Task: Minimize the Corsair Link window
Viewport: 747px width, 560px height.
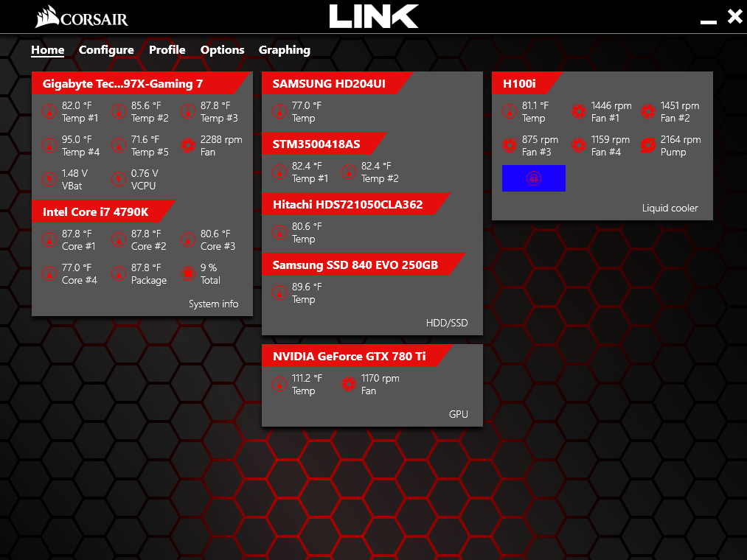Action: (x=709, y=21)
